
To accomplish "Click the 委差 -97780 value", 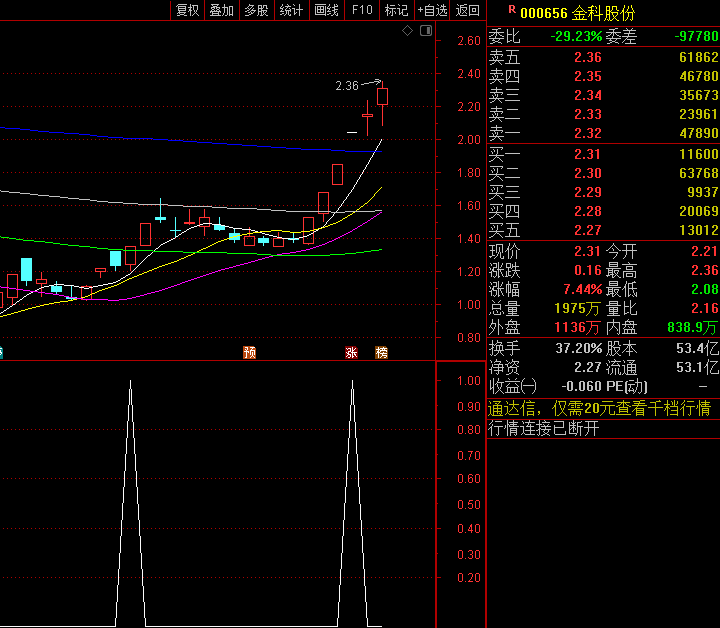I will pos(697,36).
